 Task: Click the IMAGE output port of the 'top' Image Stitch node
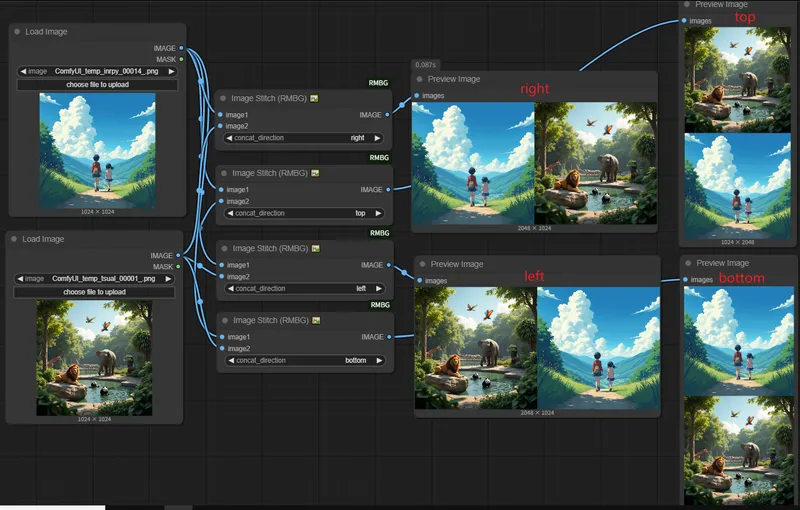click(389, 189)
